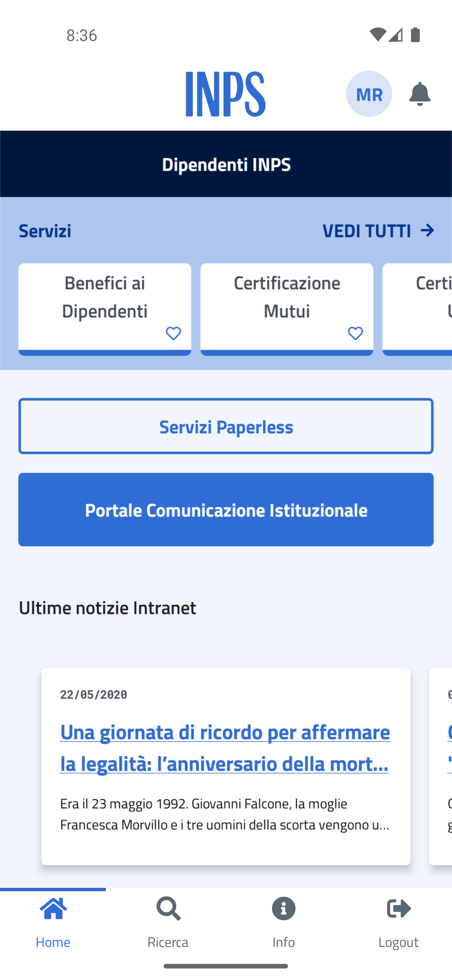Tap the Servizi section heading
452x980 pixels.
point(45,231)
